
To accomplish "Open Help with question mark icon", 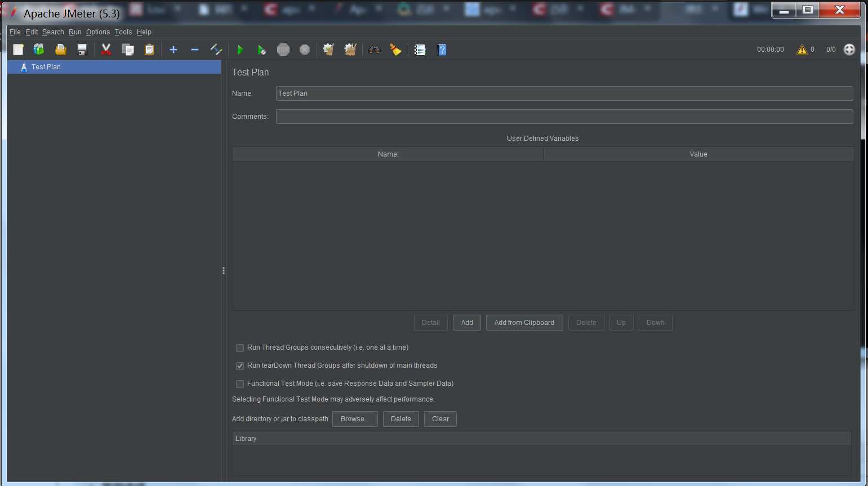I will click(x=442, y=50).
